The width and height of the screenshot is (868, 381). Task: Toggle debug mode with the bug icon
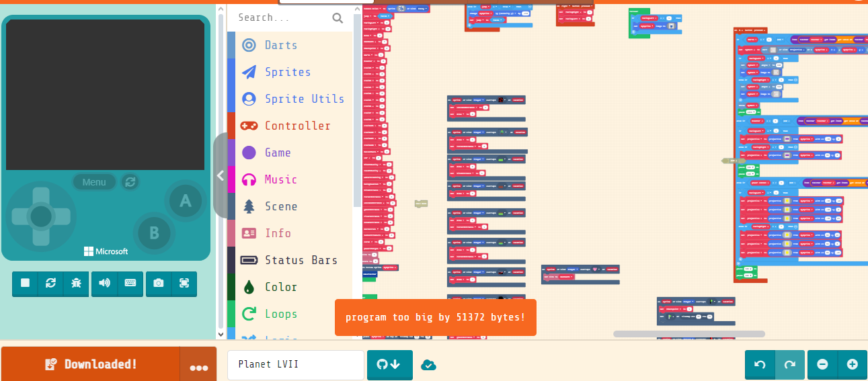point(76,284)
